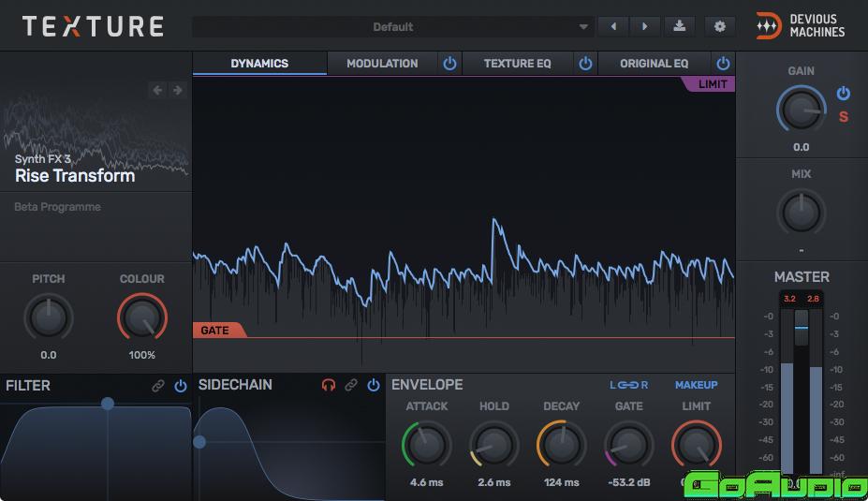868x501 pixels.
Task: Go to the next preset arrow
Action: (x=644, y=26)
